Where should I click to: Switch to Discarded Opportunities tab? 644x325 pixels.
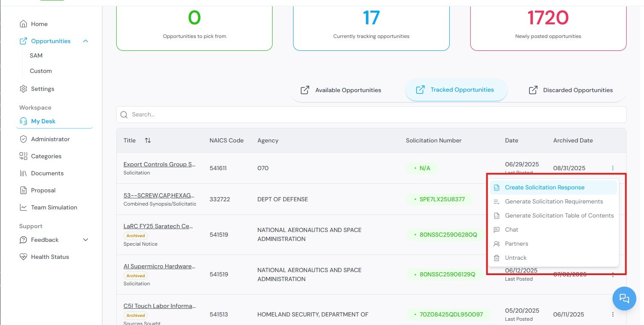(x=571, y=90)
